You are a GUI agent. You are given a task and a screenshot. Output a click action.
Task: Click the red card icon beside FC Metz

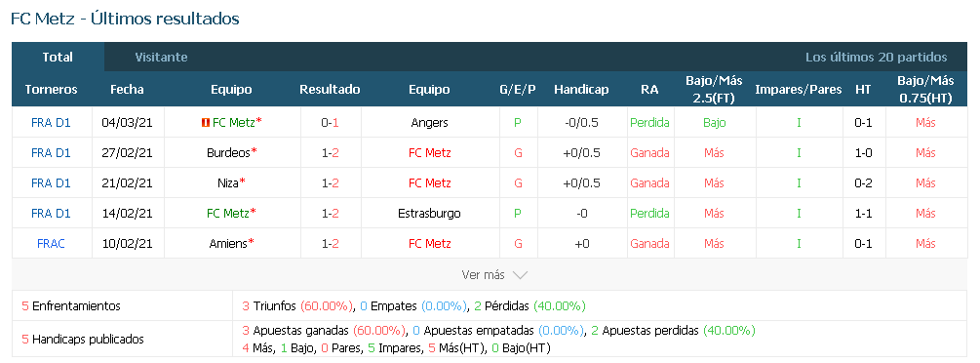click(205, 123)
